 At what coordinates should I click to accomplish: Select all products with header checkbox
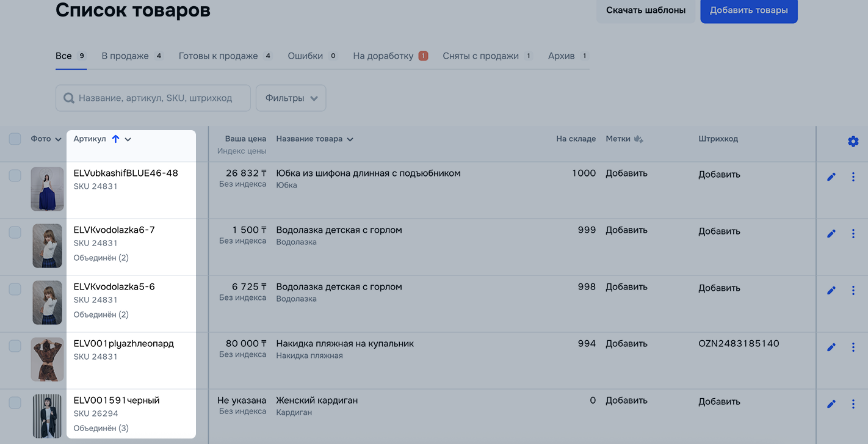15,139
